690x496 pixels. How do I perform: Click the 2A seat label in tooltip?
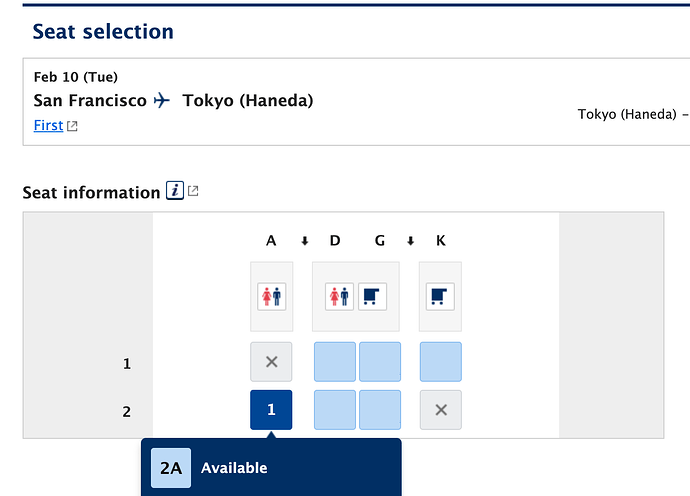171,468
